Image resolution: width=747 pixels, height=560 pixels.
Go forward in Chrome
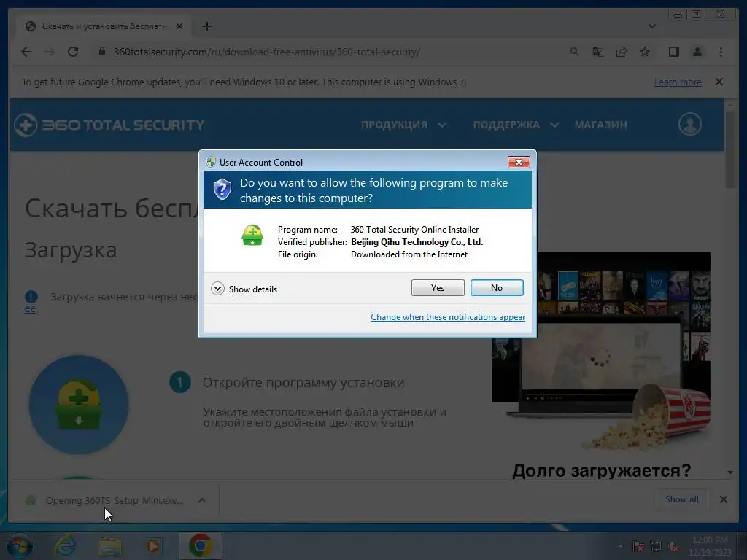pos(50,52)
